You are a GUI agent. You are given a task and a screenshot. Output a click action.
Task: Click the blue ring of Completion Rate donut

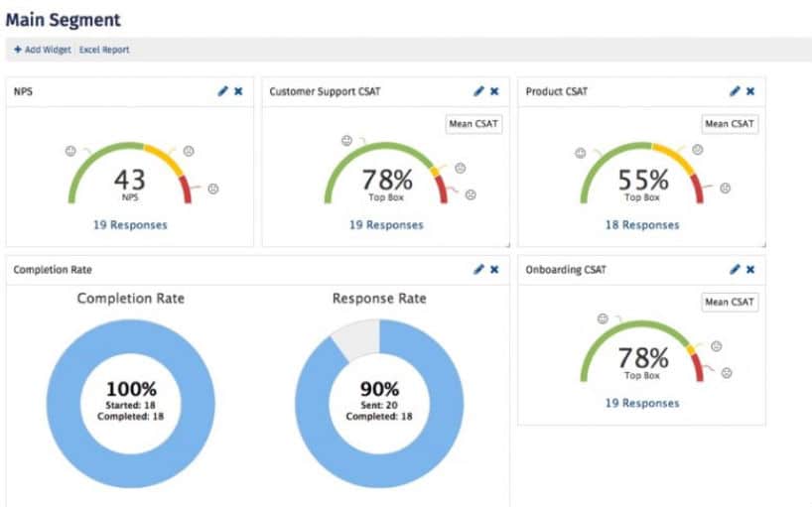63,404
